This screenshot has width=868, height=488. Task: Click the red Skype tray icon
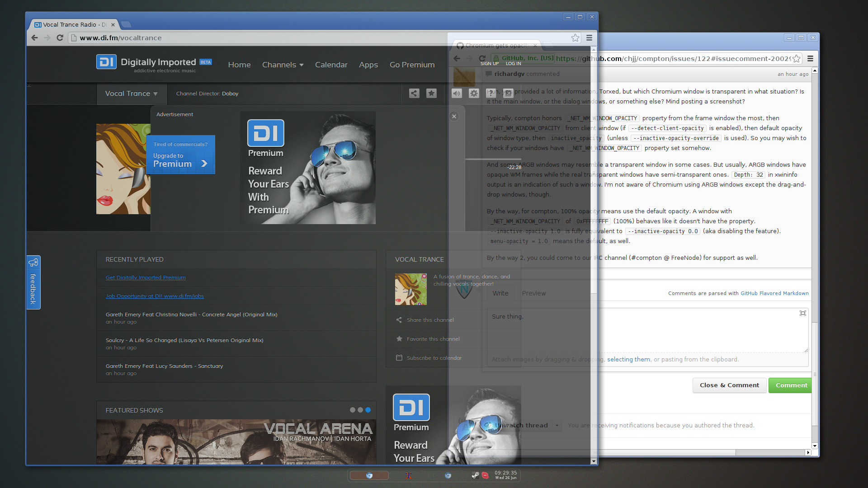[485, 475]
